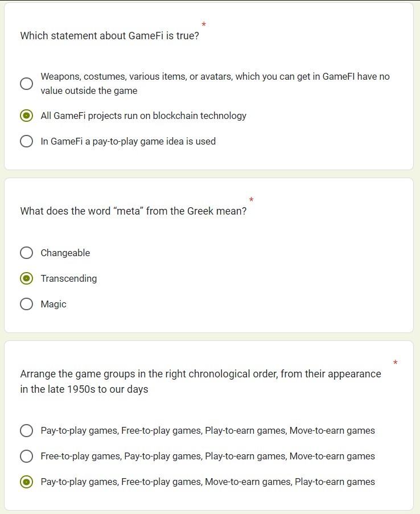The height and width of the screenshot is (514, 420).
Task: Click the red required asterisk on GameFi question
Action: click(204, 24)
